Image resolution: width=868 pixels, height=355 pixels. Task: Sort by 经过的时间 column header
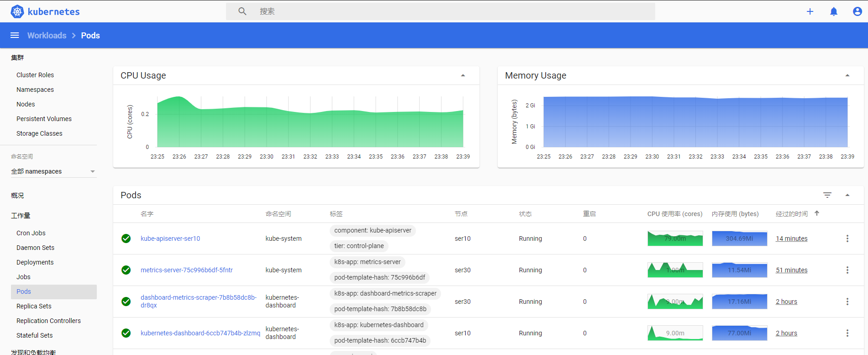[791, 214]
